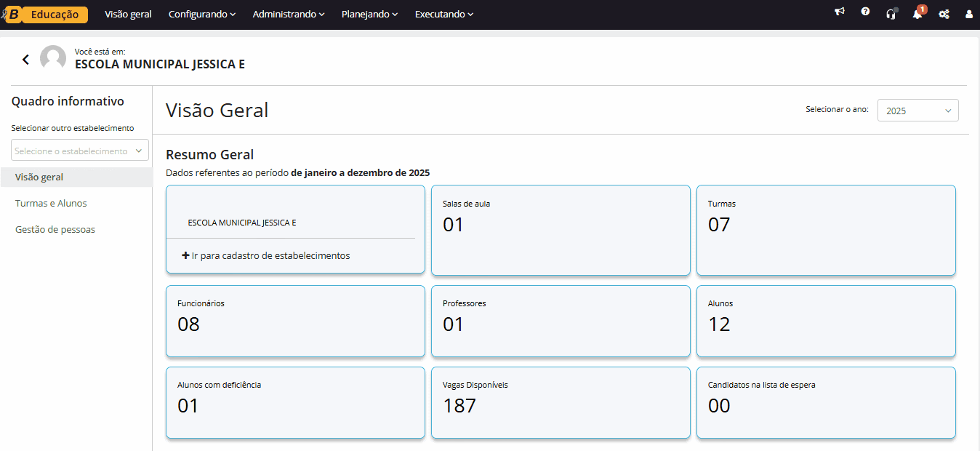The image size is (980, 451).
Task: Click the headset support icon
Action: click(x=891, y=14)
